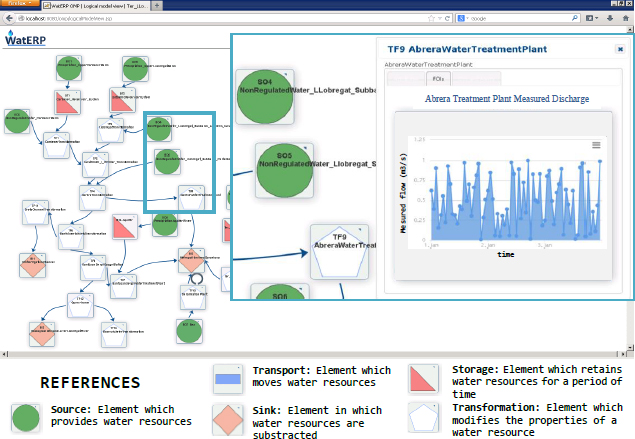Open a new browser tab
635x439 pixels.
pyautogui.click(x=156, y=6)
